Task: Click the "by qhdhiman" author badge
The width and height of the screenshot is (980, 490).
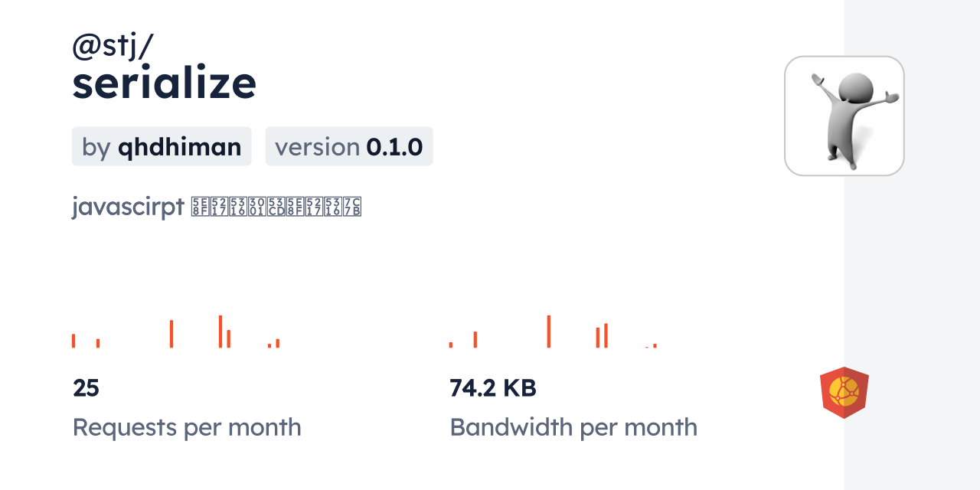Action: coord(162,146)
